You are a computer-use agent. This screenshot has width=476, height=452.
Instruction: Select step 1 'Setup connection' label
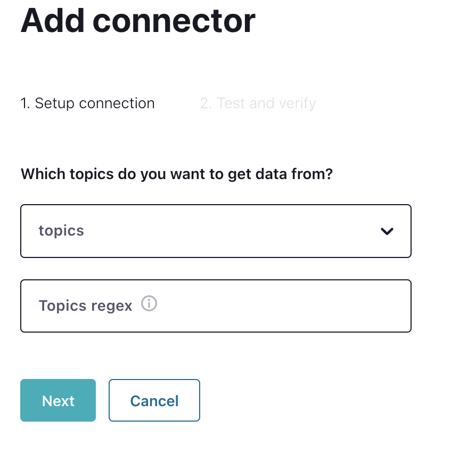click(x=87, y=103)
